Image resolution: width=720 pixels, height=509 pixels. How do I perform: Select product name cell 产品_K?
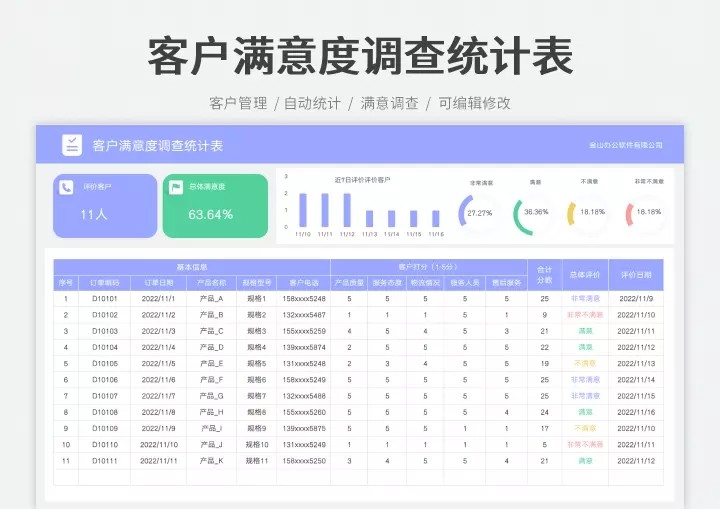click(x=211, y=461)
